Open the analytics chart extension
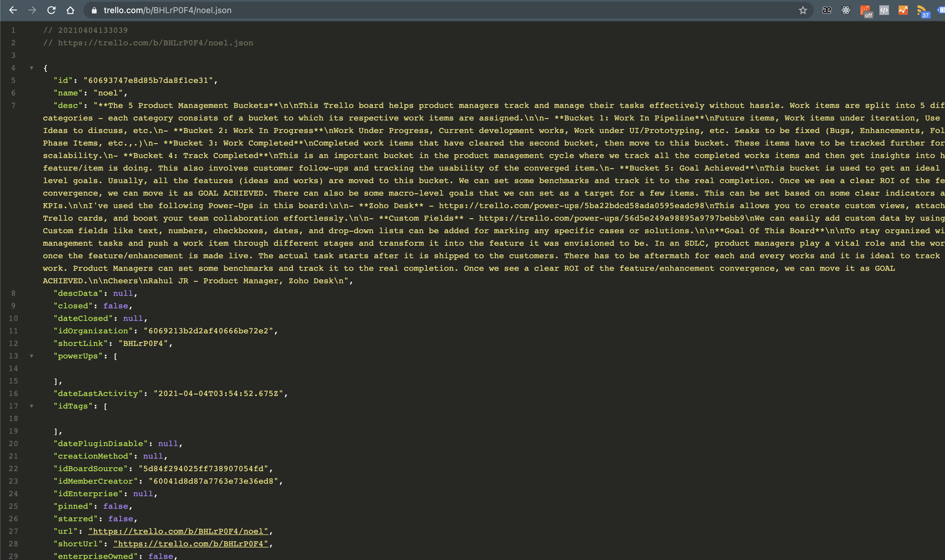 point(903,10)
